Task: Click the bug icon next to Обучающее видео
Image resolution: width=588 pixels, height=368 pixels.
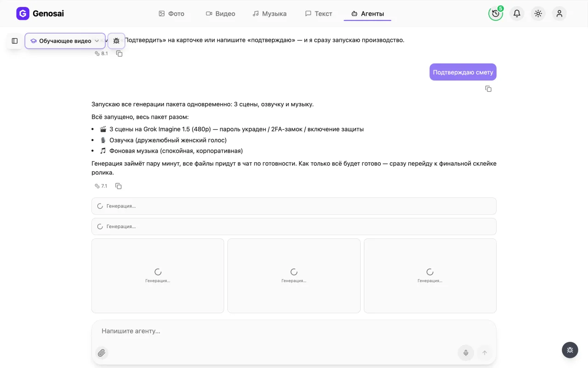Action: [116, 41]
